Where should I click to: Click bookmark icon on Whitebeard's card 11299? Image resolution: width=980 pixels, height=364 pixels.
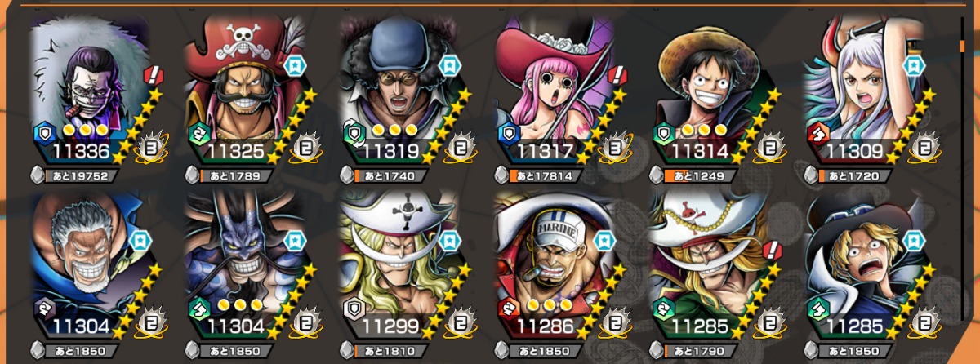coord(449,240)
